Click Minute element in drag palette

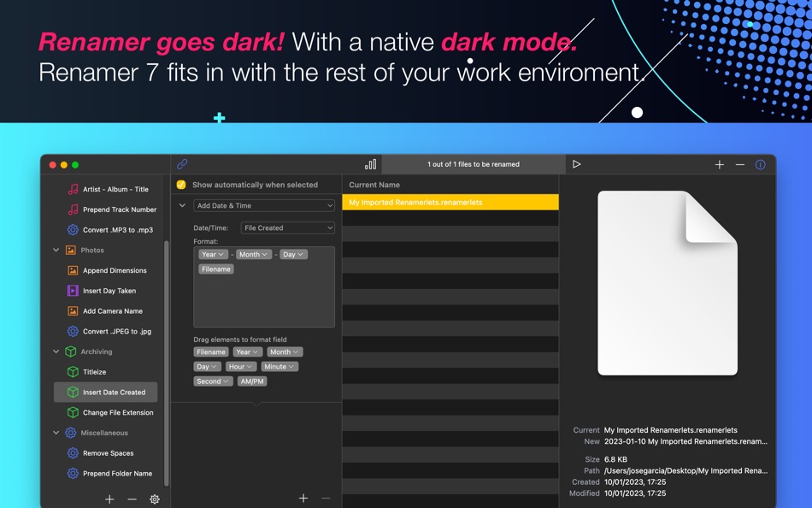tap(279, 367)
